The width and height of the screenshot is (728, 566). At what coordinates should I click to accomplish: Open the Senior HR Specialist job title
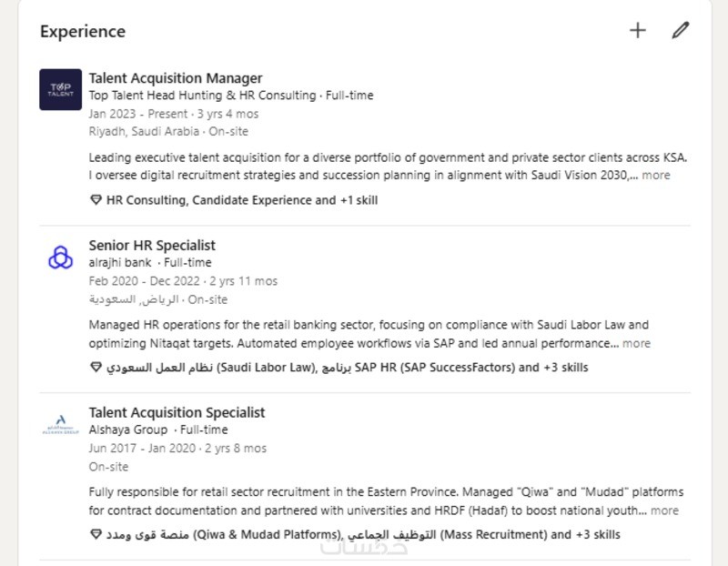point(152,246)
